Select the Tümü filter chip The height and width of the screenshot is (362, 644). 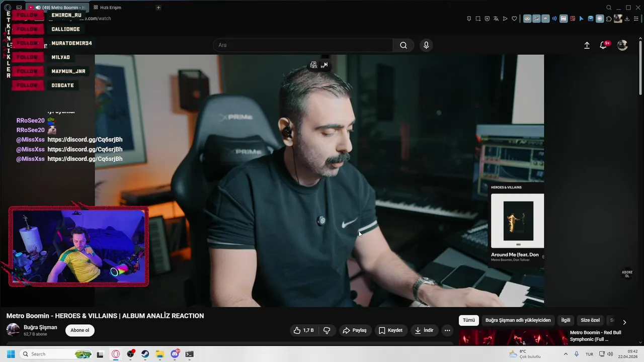[469, 320]
